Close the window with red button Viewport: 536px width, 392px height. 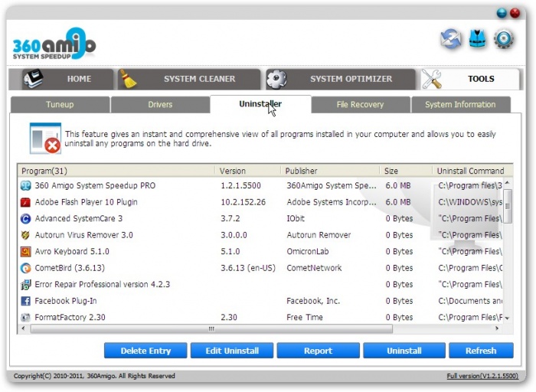coord(515,13)
